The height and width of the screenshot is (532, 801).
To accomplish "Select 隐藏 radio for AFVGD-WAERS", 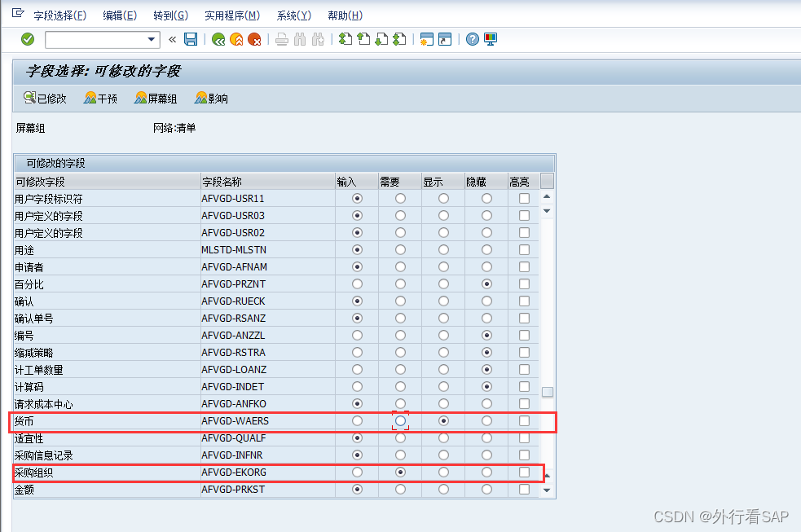I will 486,420.
